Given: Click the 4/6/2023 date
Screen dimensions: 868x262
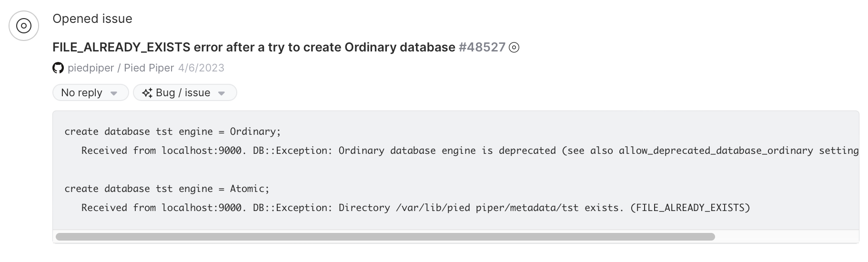Looking at the screenshot, I should tap(201, 68).
